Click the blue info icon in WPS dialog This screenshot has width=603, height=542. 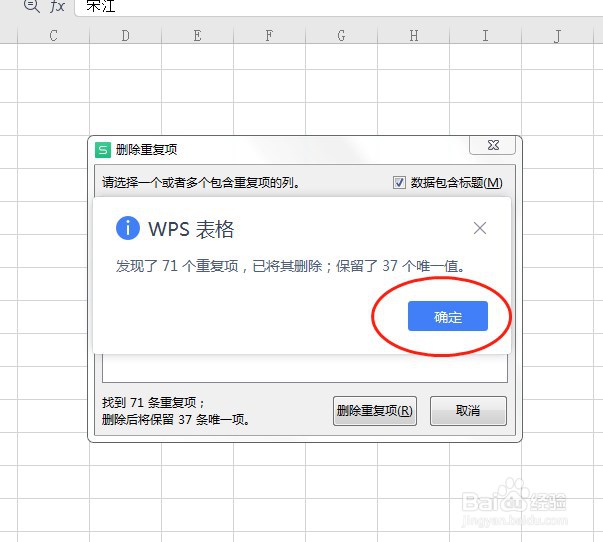(x=128, y=228)
